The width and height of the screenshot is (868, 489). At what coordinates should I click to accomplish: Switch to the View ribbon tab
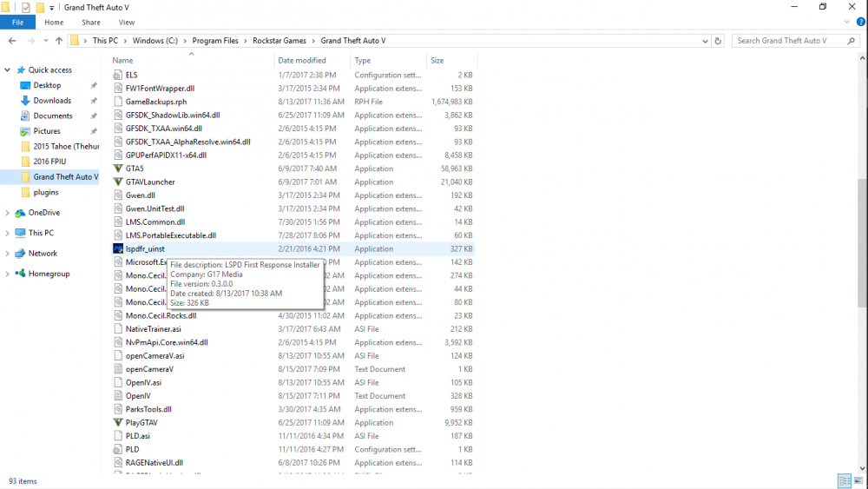click(x=126, y=23)
